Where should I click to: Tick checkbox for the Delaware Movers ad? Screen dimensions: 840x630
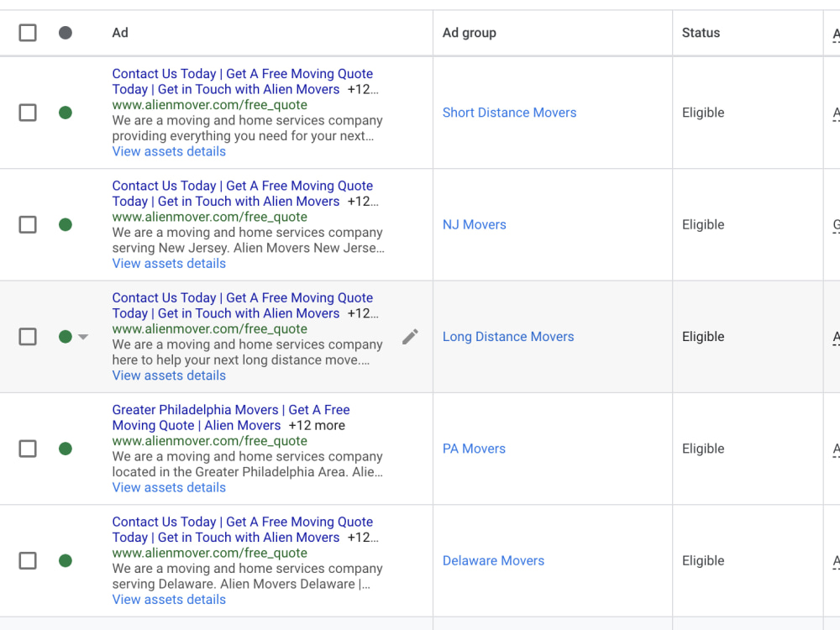tap(28, 561)
